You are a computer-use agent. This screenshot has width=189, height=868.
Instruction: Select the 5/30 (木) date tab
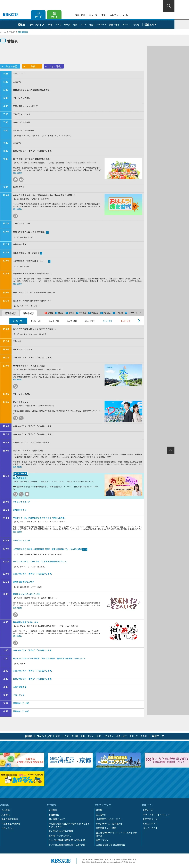[72, 321]
